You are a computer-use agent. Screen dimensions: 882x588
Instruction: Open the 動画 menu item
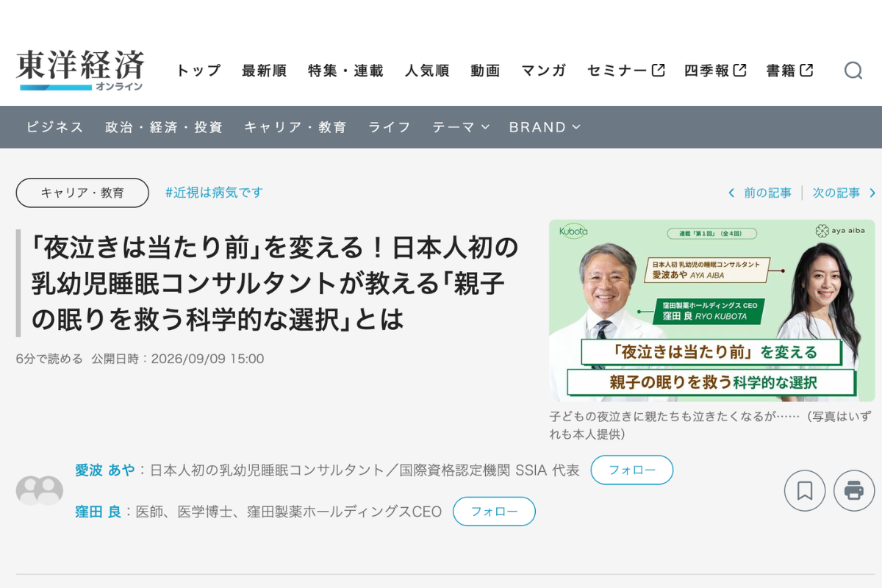click(486, 71)
